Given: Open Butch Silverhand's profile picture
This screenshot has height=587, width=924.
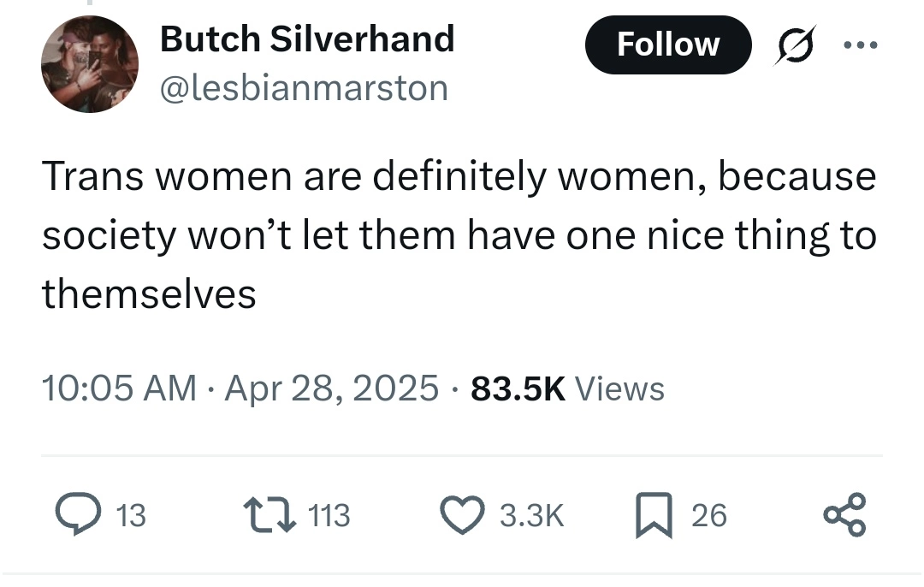Looking at the screenshot, I should coord(89,64).
